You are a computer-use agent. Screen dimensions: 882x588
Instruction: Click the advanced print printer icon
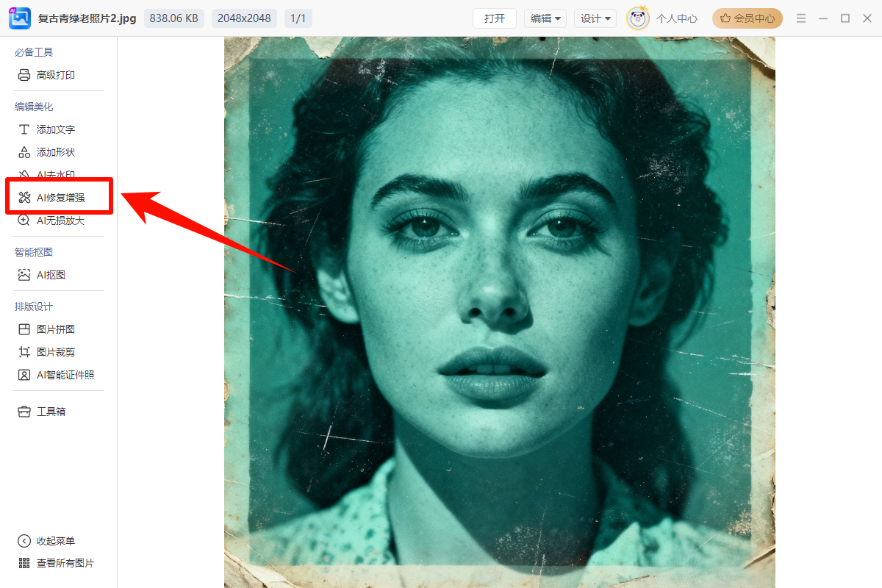24,75
